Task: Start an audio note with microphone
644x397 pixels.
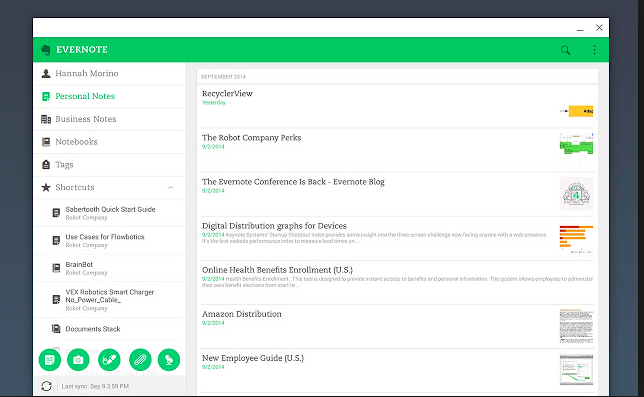Action: [169, 360]
